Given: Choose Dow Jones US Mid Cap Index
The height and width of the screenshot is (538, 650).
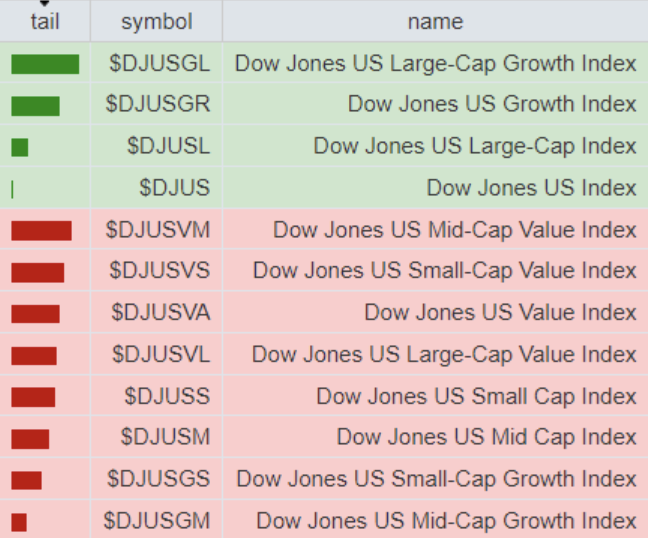Looking at the screenshot, I should click(486, 438).
